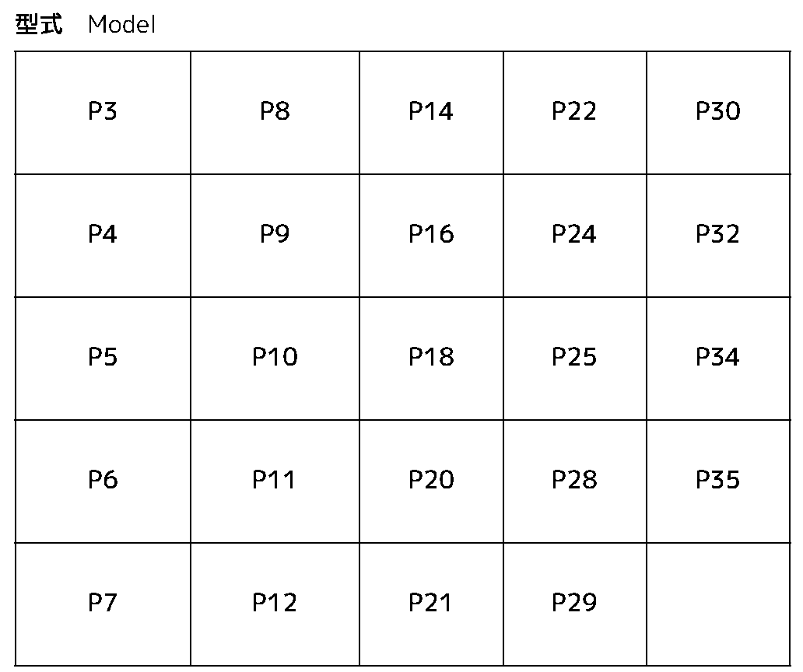Viewport: 803px width, 672px height.
Task: Click the P16 cell
Action: click(x=431, y=235)
